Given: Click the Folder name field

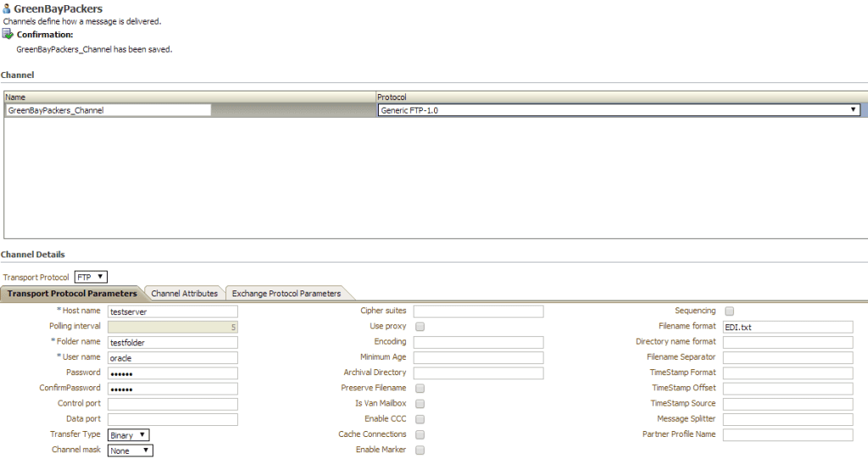Looking at the screenshot, I should (x=173, y=342).
